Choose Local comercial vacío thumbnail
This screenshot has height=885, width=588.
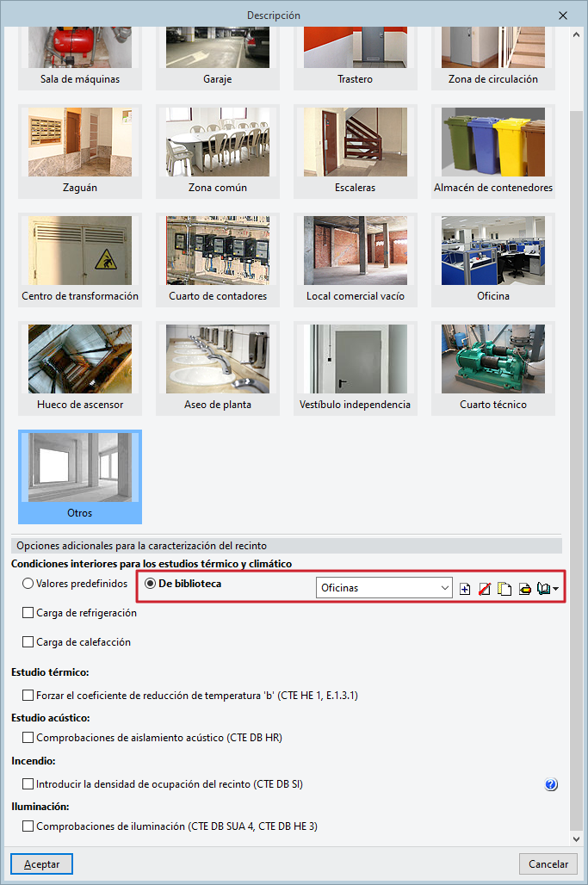click(356, 260)
